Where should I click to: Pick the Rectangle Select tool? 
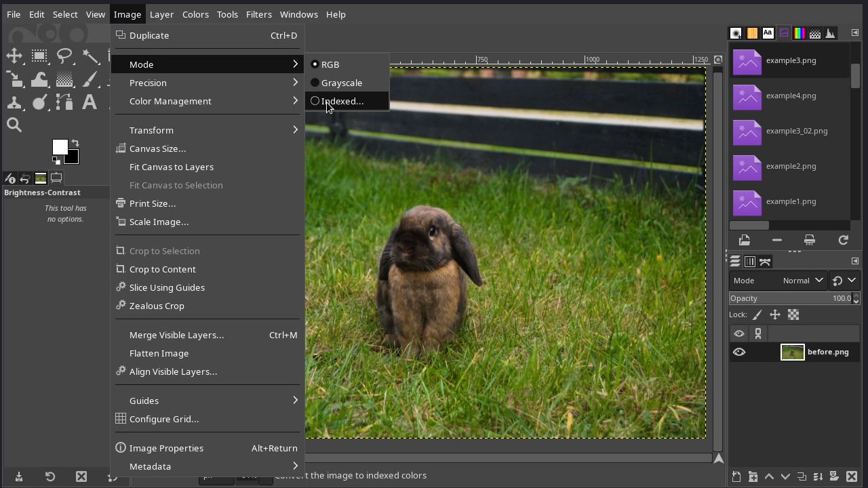point(39,56)
